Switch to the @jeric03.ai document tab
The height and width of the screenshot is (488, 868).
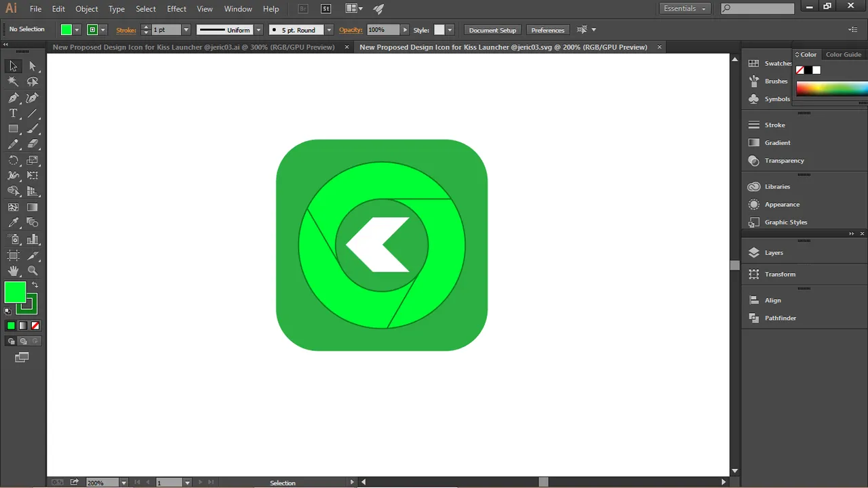(194, 47)
